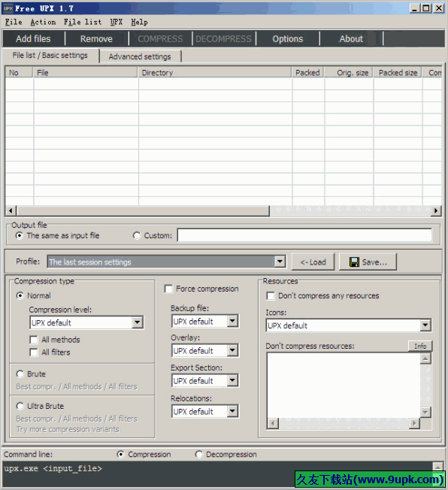Click the UPX app icon in title bar

(x=8, y=8)
